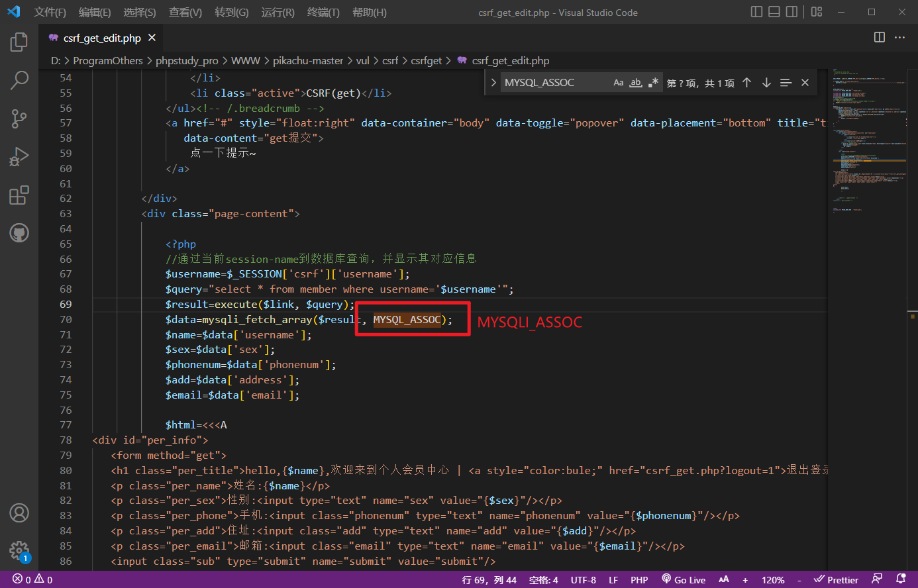The width and height of the screenshot is (918, 588).
Task: Open the Manage settings gear
Action: (x=19, y=550)
